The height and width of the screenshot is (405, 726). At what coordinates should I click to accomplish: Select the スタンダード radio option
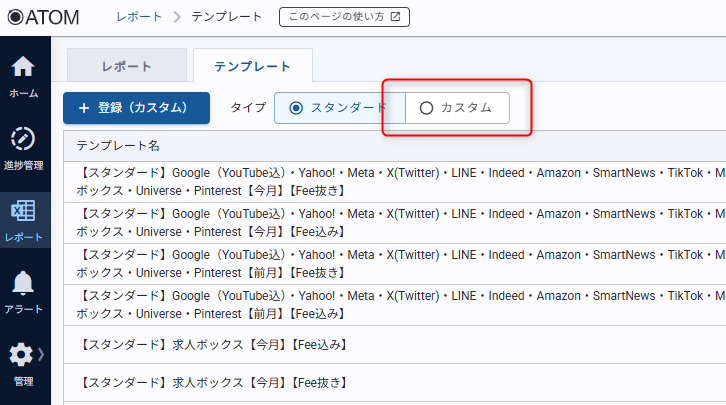[x=297, y=108]
